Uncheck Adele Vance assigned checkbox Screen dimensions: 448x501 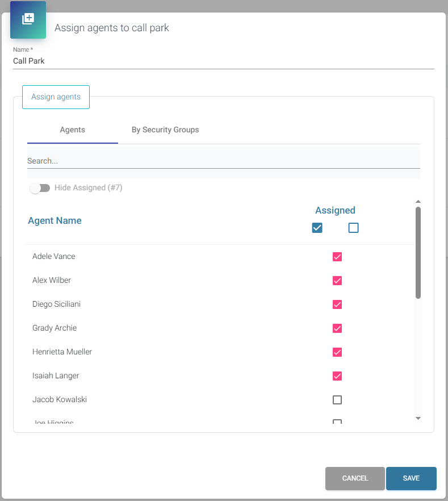[x=337, y=257]
